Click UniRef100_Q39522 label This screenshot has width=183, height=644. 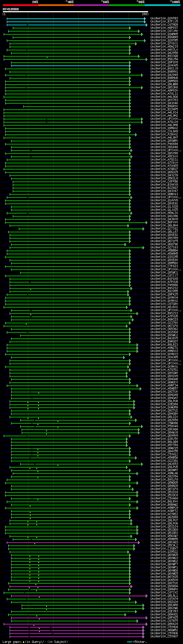[164, 552]
